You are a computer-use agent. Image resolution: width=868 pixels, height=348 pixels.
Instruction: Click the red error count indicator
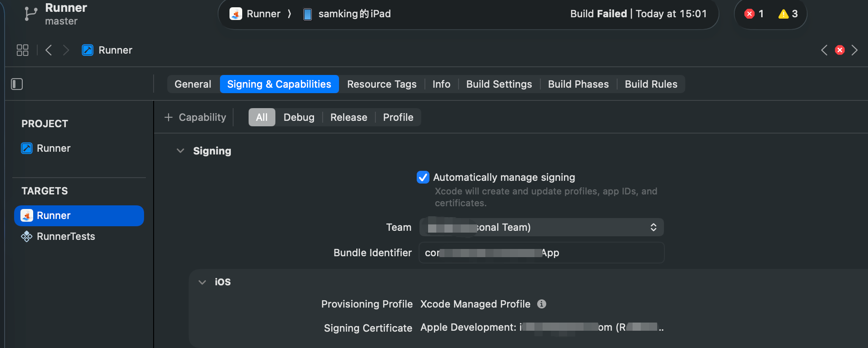(754, 14)
